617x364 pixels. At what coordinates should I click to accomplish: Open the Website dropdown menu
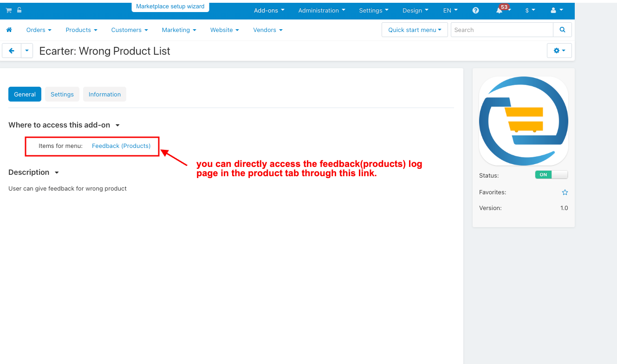point(224,30)
